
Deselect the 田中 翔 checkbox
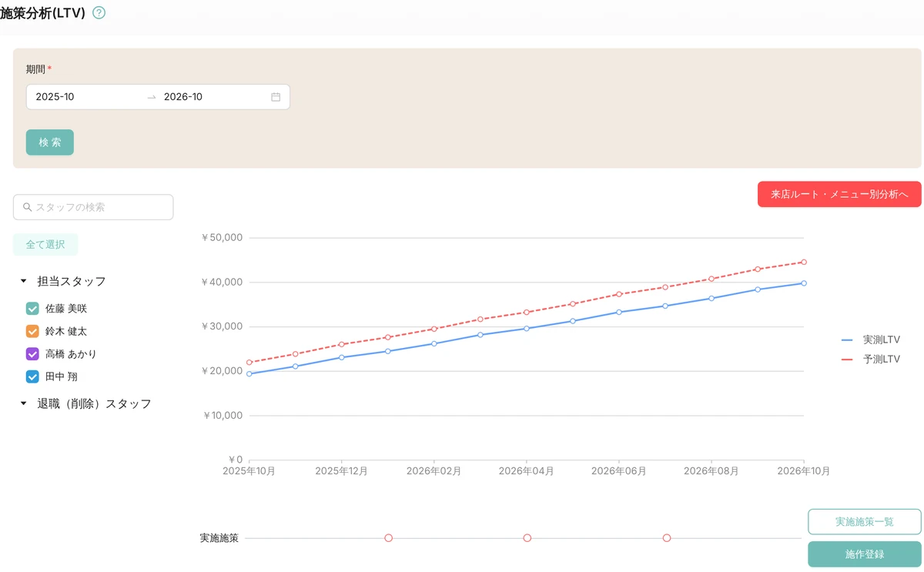point(32,376)
